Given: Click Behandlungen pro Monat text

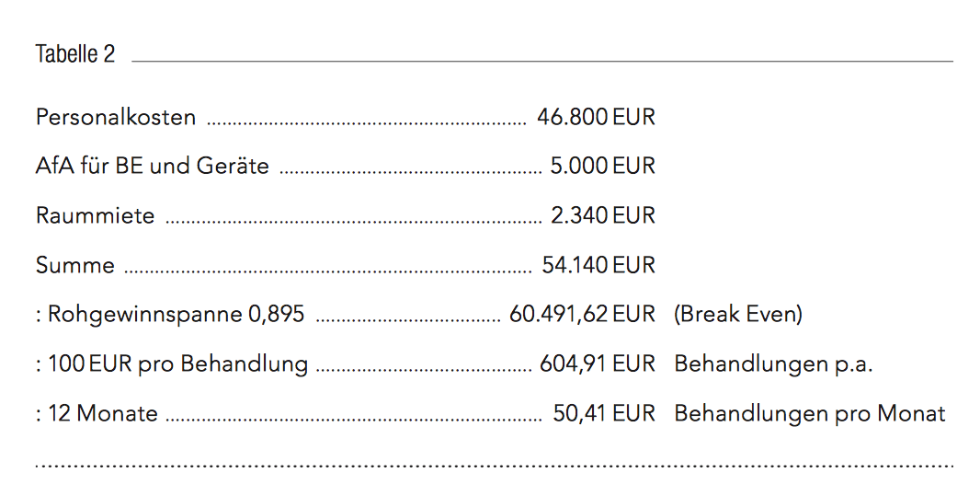Looking at the screenshot, I should point(810,413).
